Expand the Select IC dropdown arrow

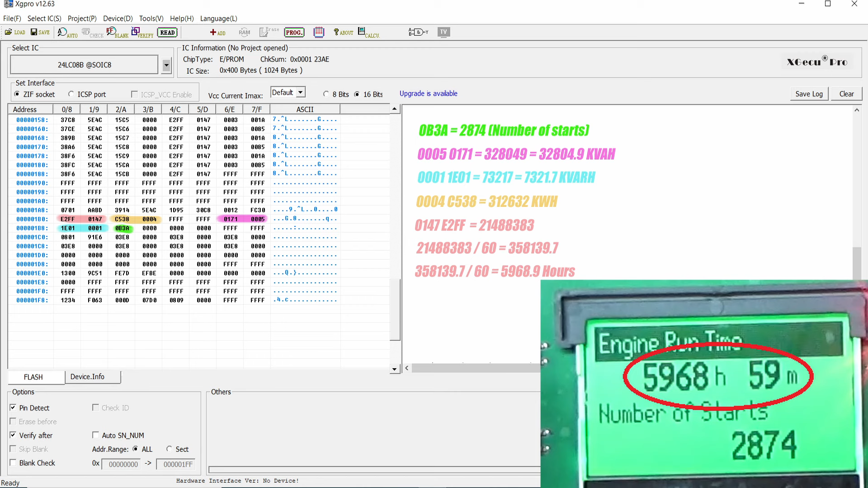tap(166, 65)
